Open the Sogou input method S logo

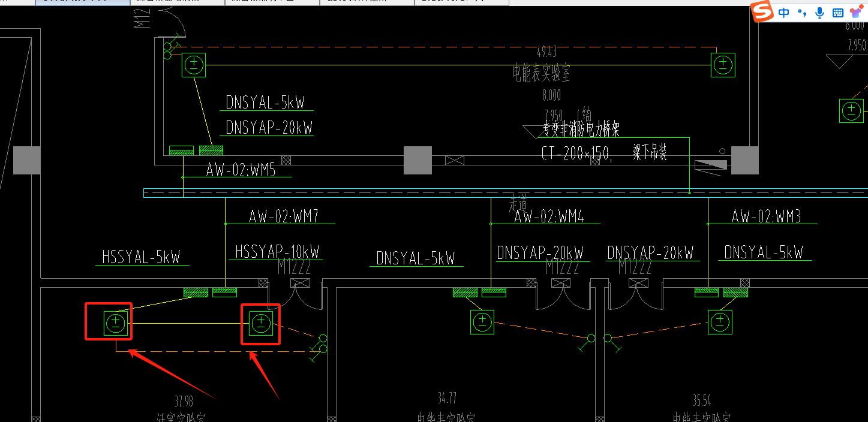[763, 12]
